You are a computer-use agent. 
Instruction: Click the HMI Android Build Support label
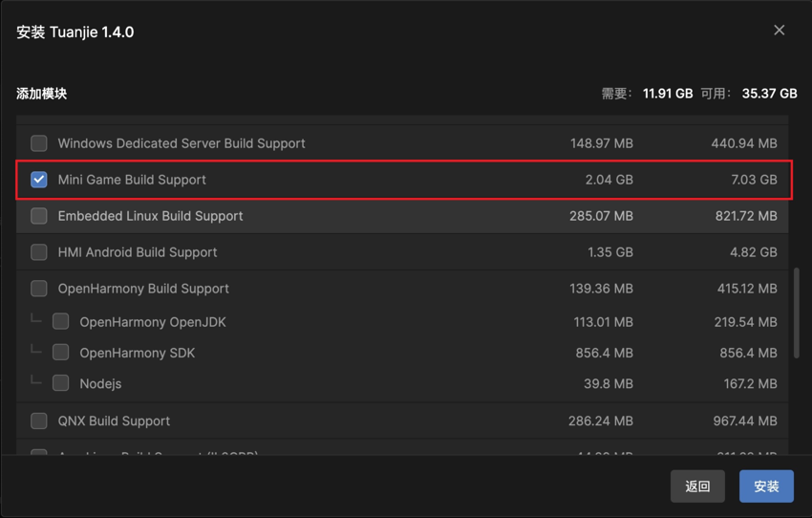(138, 252)
